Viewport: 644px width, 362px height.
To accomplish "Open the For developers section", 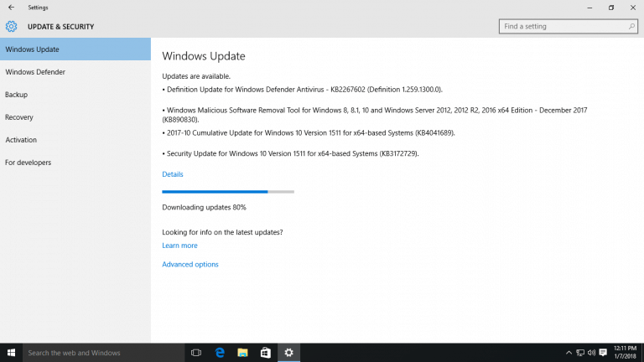I will point(75,163).
